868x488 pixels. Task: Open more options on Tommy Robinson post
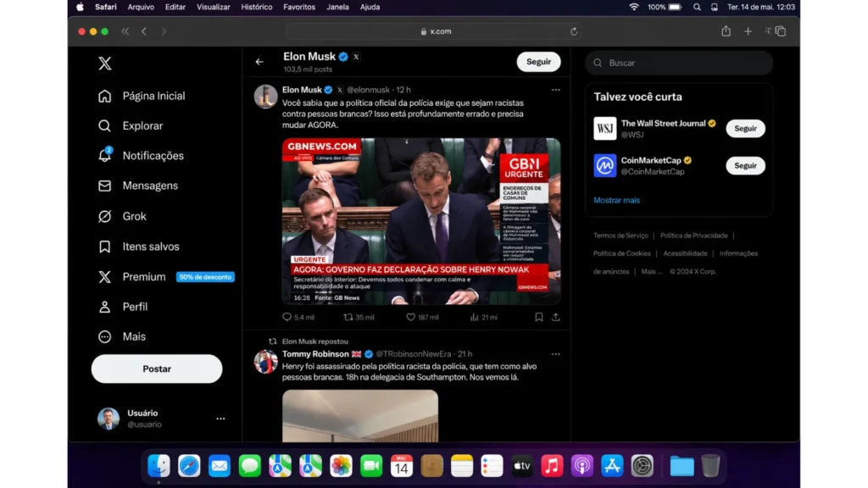[x=555, y=354]
